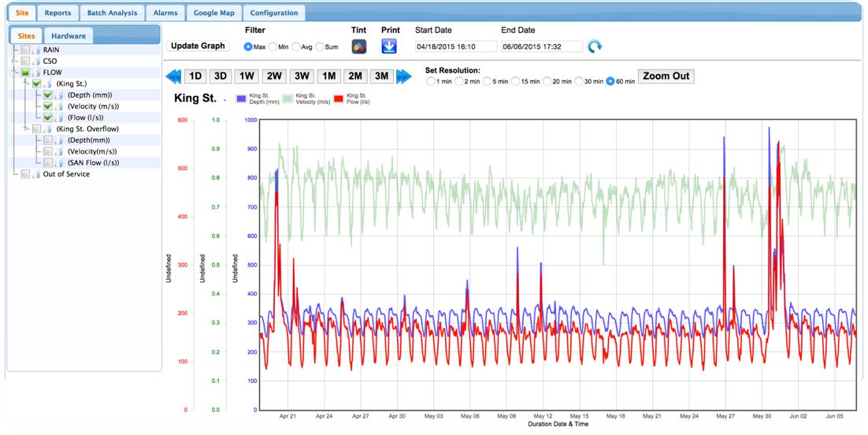
Task: Set resolution to 30 min
Action: pos(578,81)
